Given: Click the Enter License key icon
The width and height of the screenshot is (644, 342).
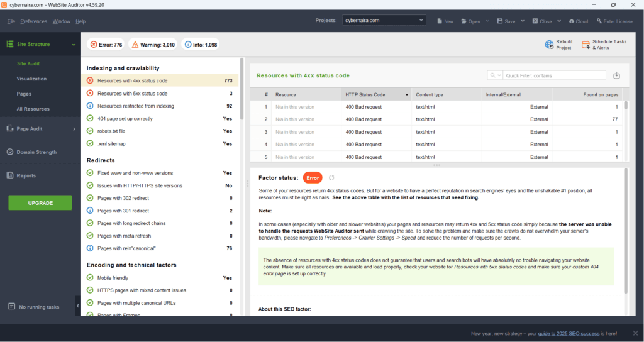Looking at the screenshot, I should click(x=599, y=21).
